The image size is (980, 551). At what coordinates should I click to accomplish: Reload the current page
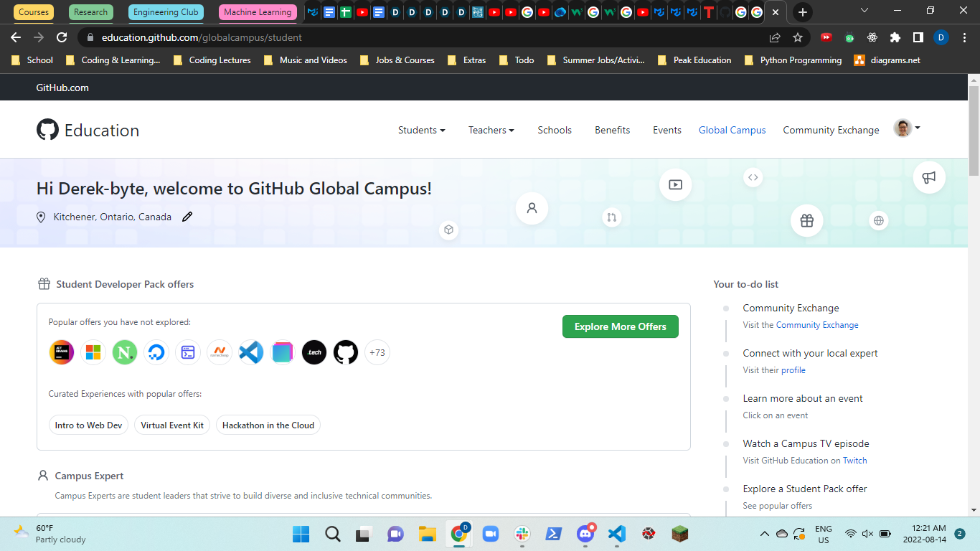coord(62,37)
